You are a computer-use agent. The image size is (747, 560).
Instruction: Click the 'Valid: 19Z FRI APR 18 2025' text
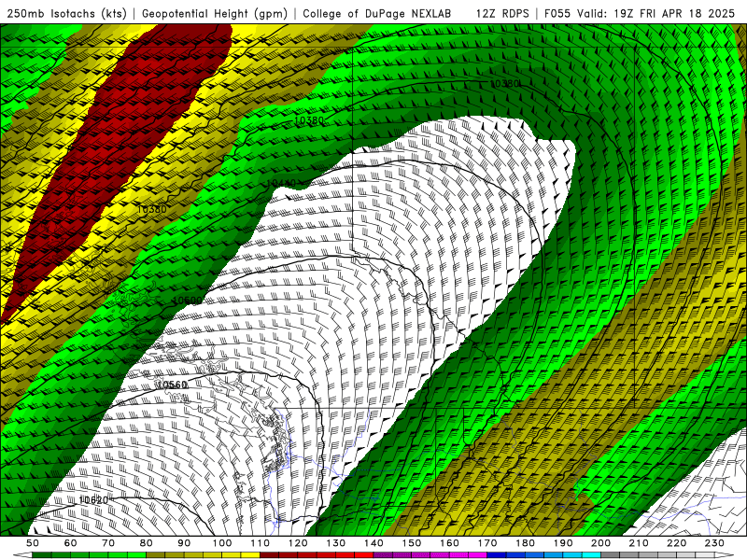[656, 14]
